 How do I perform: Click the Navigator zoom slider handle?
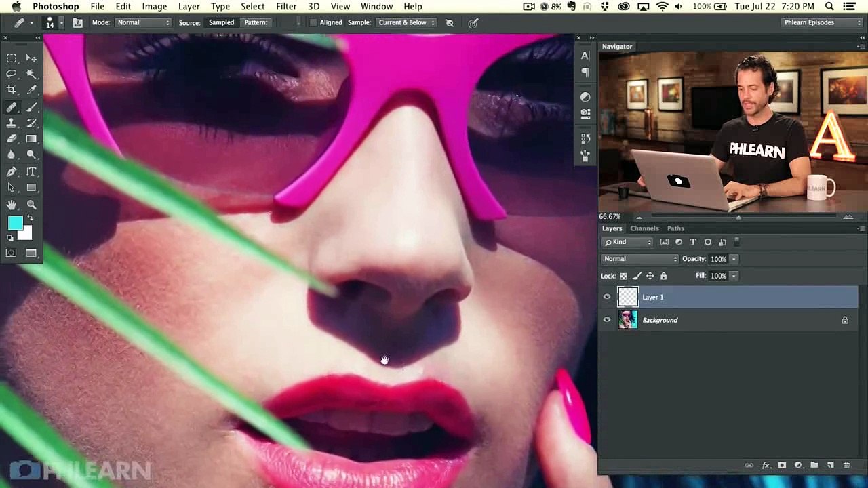[738, 217]
